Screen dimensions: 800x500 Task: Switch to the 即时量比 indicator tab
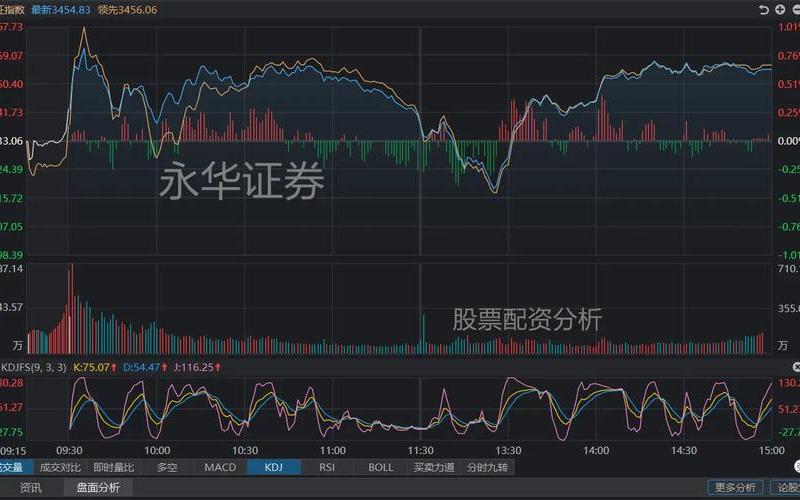point(114,467)
